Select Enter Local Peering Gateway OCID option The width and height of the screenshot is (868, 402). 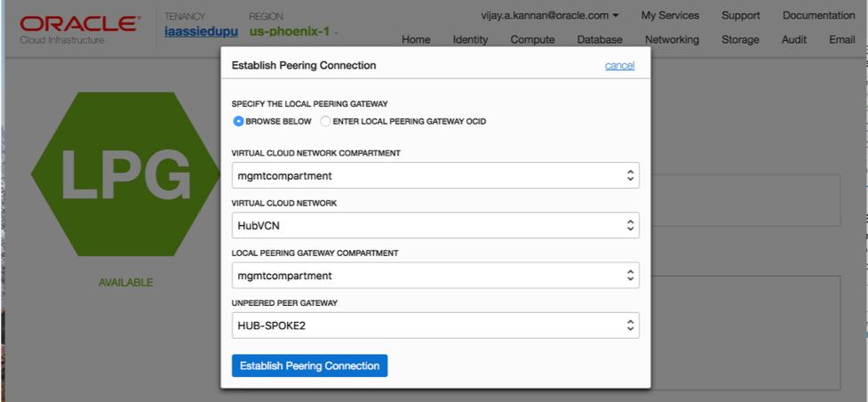pos(325,121)
